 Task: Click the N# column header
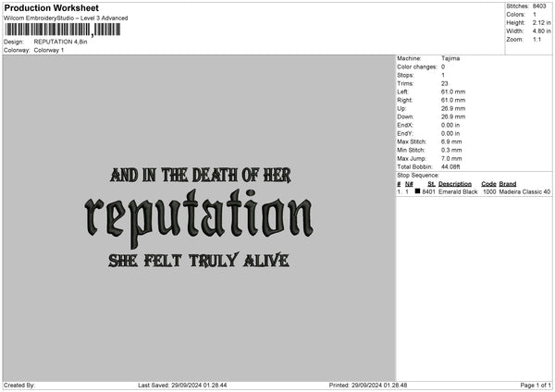click(409, 184)
